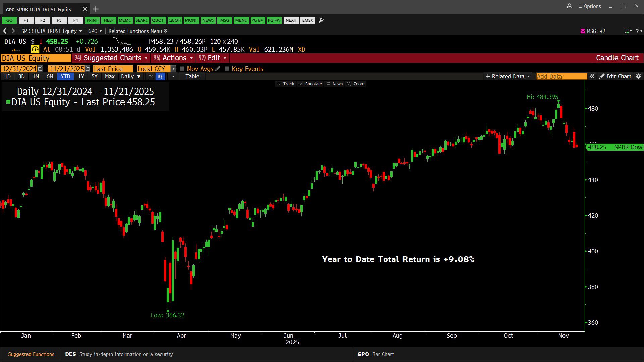The width and height of the screenshot is (644, 362).
Task: Enable the Key Events checkbox
Action: pyautogui.click(x=227, y=69)
